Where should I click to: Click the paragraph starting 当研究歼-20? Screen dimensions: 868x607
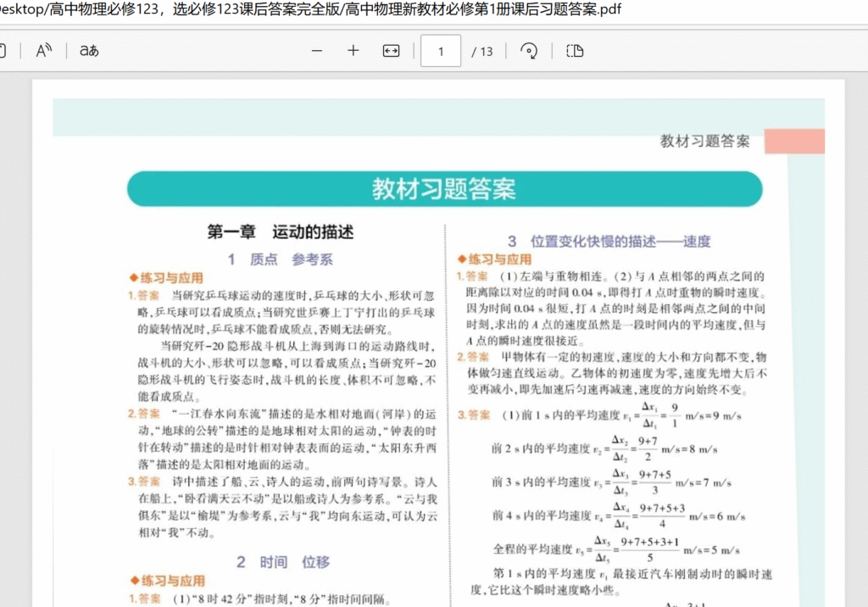(287, 371)
